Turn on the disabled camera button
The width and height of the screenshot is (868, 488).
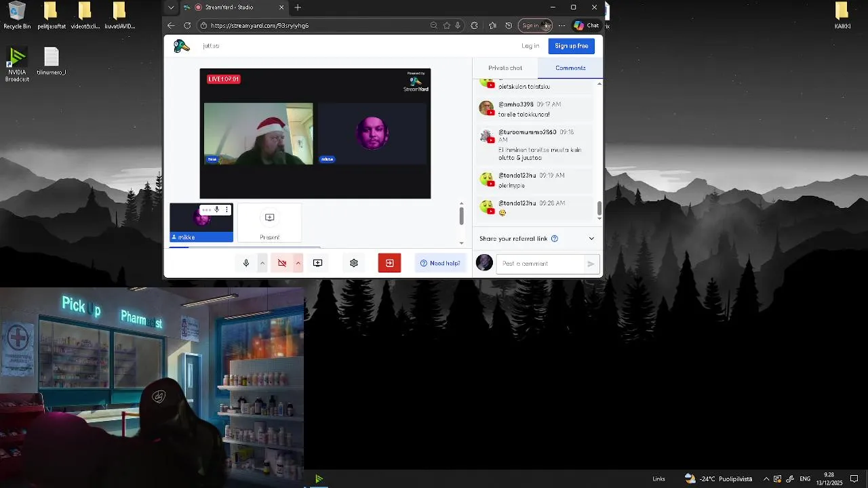[282, 263]
